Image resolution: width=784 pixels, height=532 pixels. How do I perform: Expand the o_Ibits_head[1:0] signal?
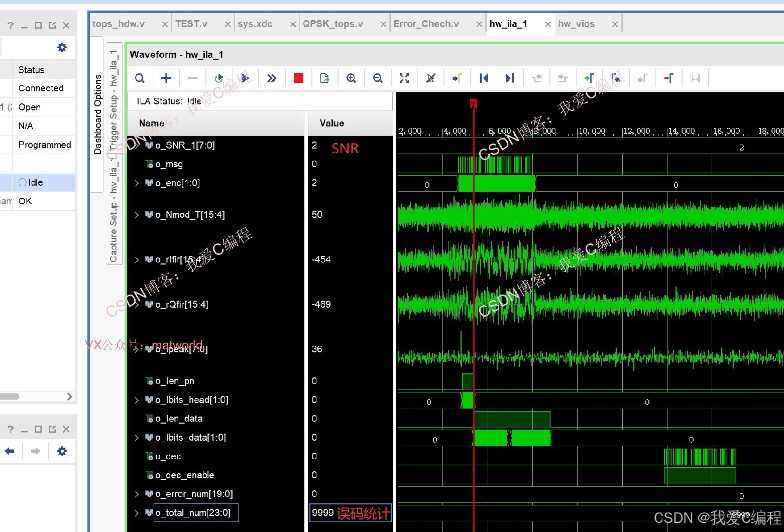coord(137,400)
